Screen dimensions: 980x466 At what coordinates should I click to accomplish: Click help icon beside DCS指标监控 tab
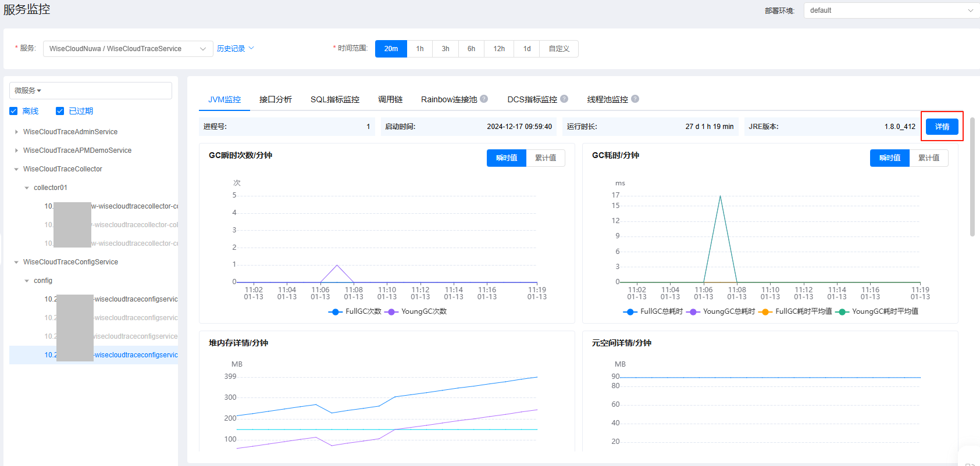[564, 99]
